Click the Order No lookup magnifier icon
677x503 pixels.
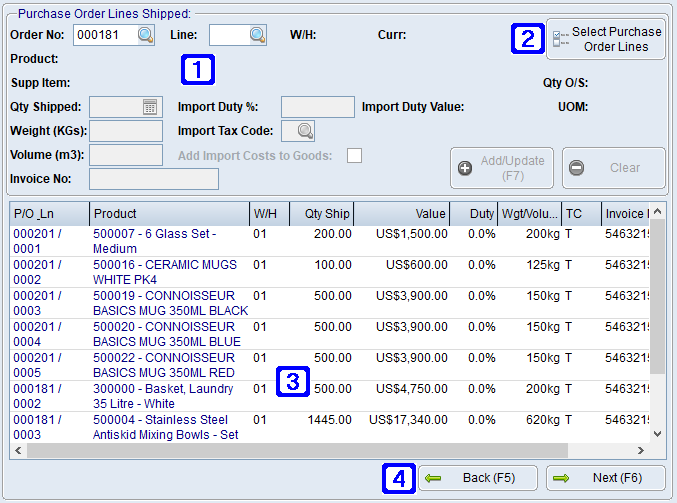146,35
